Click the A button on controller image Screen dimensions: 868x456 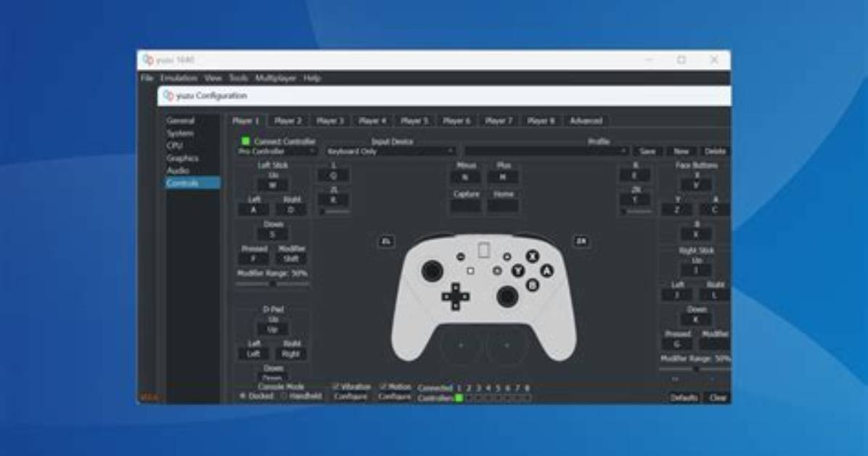click(547, 271)
